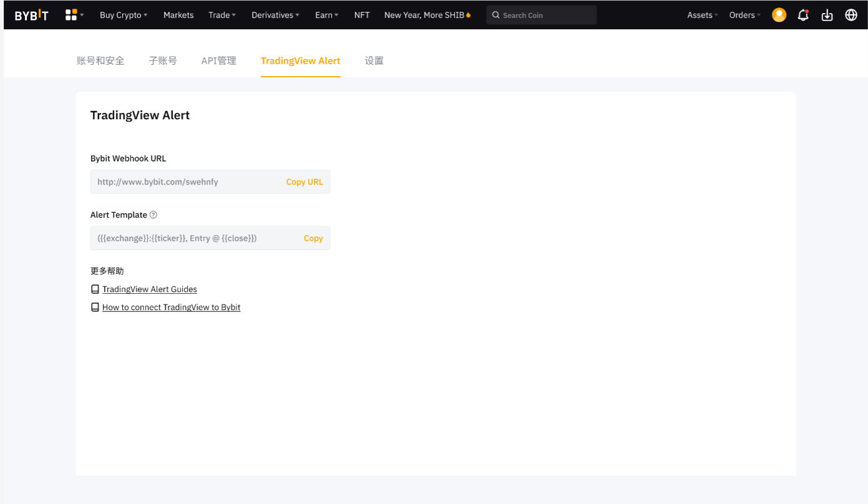Viewport: 868px width, 504px height.
Task: Open the Assets dropdown
Action: tap(702, 15)
